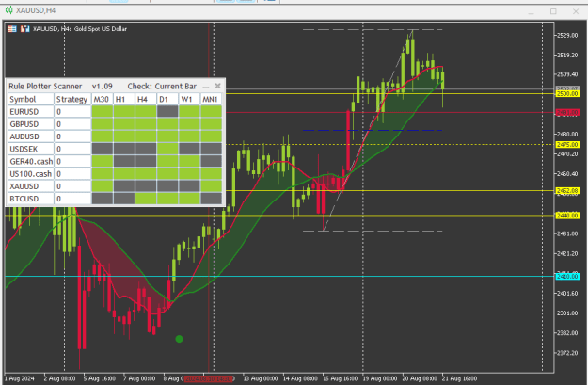
Task: Close the Rule Plotter Scanner panel
Action: coord(217,86)
